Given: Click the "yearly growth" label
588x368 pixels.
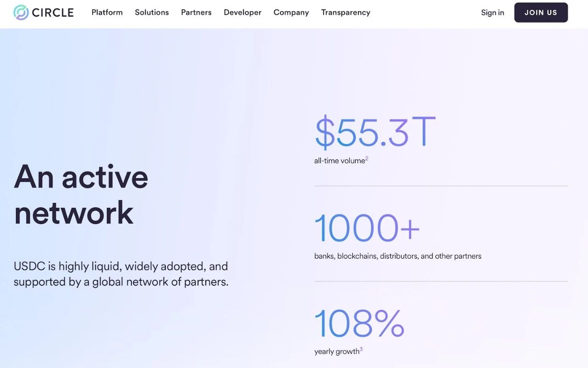Looking at the screenshot, I should (x=336, y=352).
